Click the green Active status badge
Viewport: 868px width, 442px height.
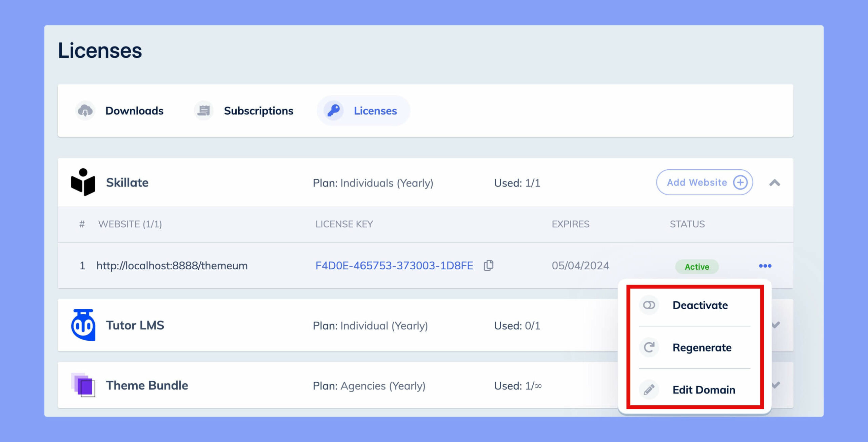click(x=697, y=267)
